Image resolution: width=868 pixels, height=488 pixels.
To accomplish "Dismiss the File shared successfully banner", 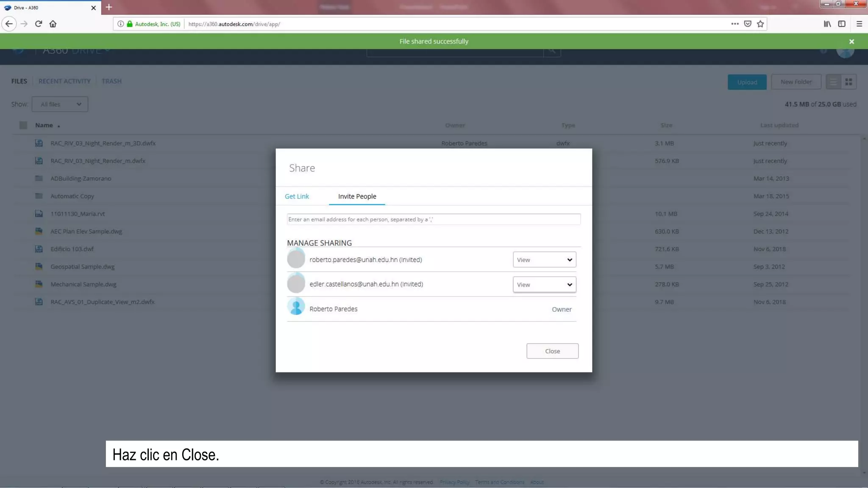I will click(x=851, y=42).
